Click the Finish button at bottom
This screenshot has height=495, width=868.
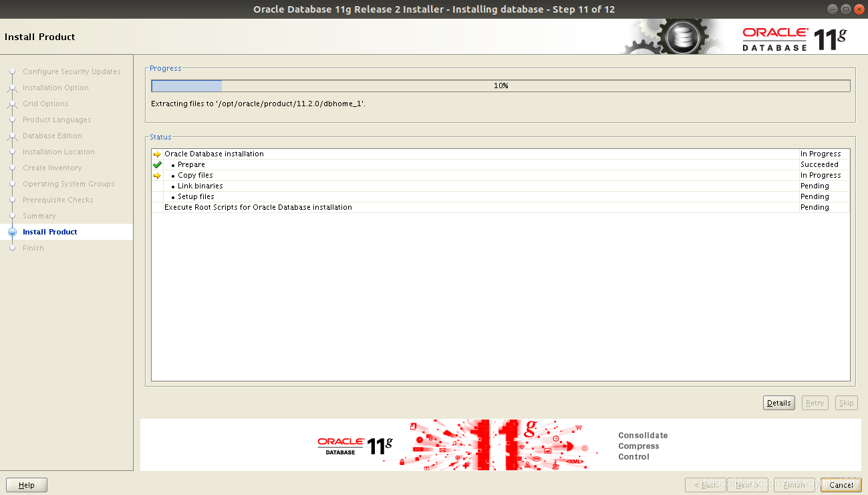pos(794,485)
